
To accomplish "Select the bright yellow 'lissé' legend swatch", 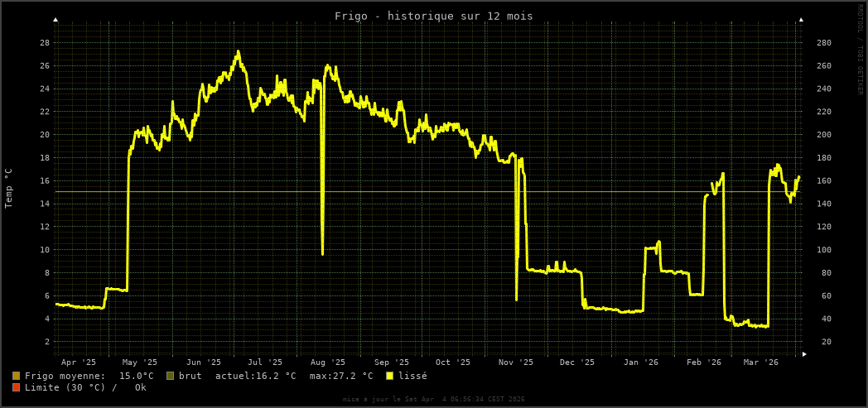I will [x=389, y=376].
